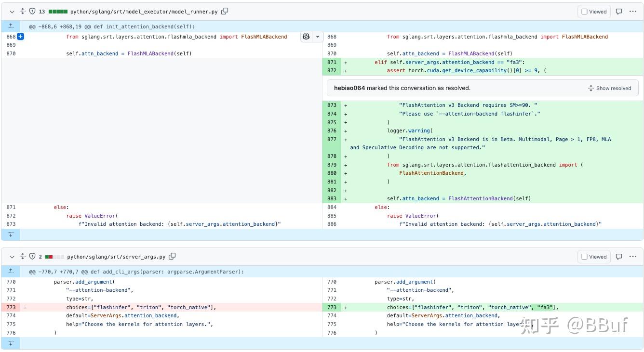Collapse server_args.py diff with chevron

click(12, 257)
